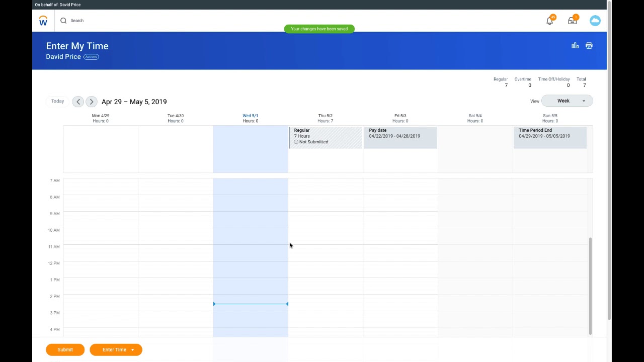
Task: Submit the timesheet
Action: [x=65, y=349]
